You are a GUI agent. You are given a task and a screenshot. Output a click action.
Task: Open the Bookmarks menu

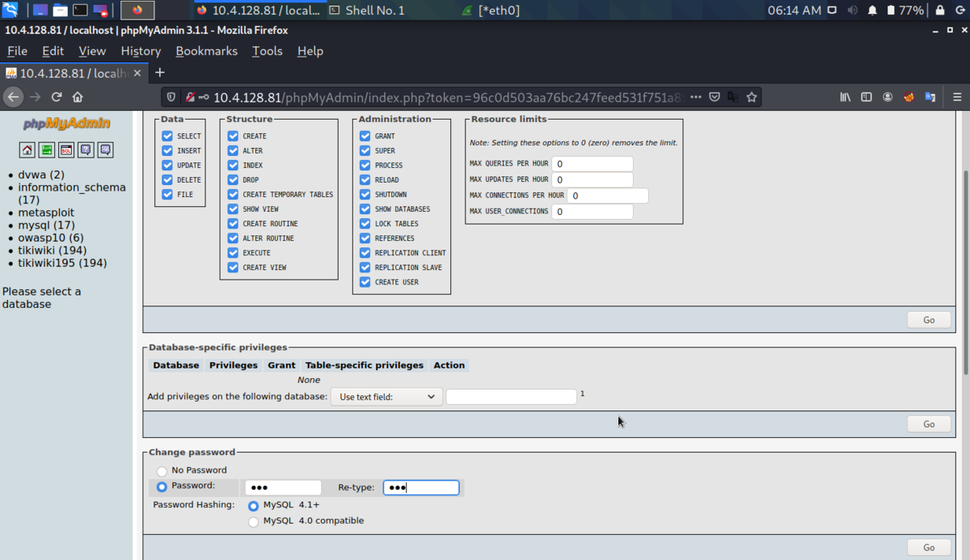207,51
